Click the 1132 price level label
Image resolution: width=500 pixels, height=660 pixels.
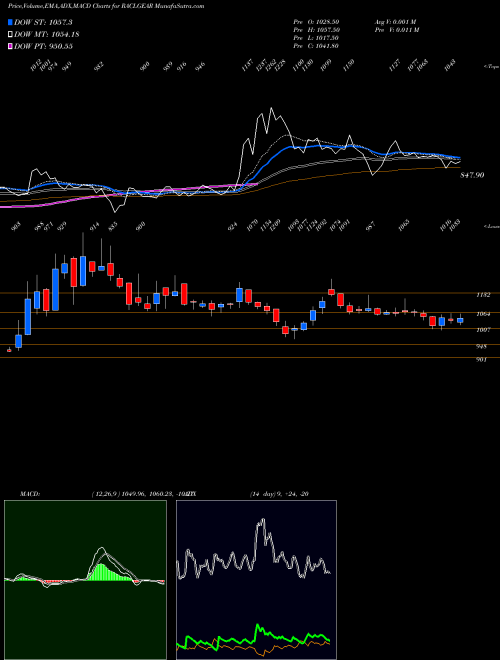pos(483,295)
